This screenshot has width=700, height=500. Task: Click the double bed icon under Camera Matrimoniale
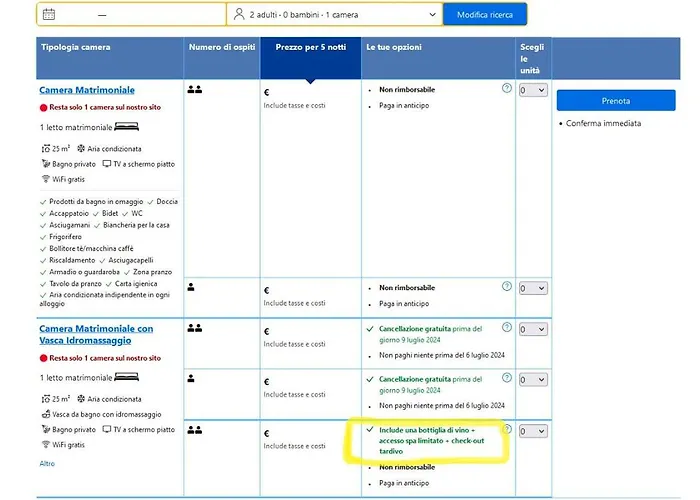coord(126,127)
